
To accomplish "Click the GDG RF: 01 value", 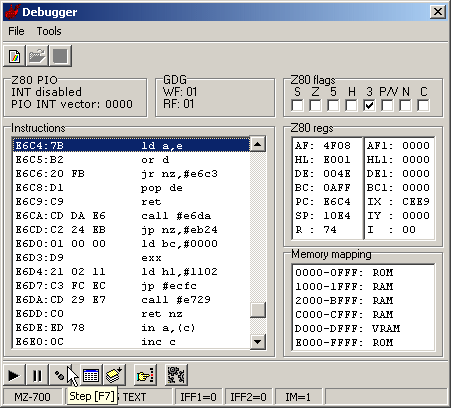I will pos(178,104).
